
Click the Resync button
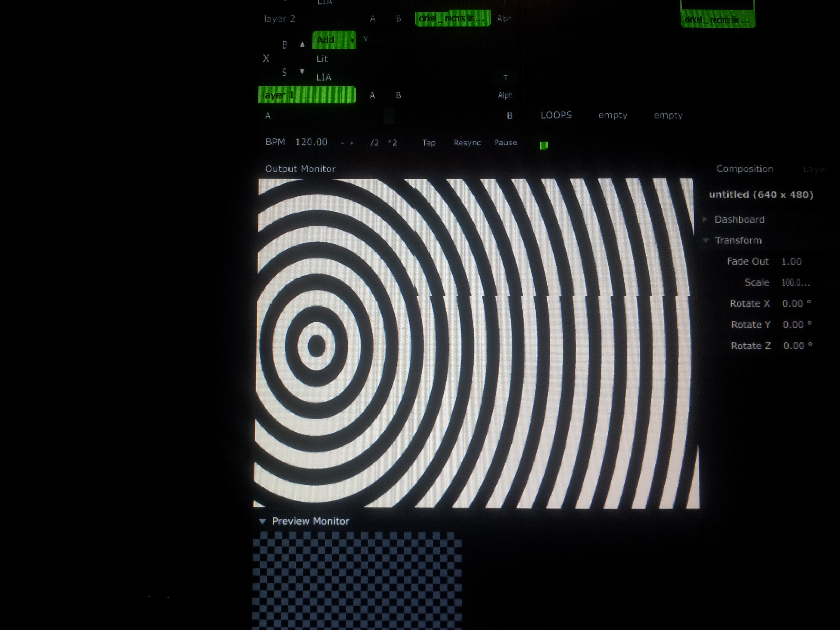coord(467,143)
